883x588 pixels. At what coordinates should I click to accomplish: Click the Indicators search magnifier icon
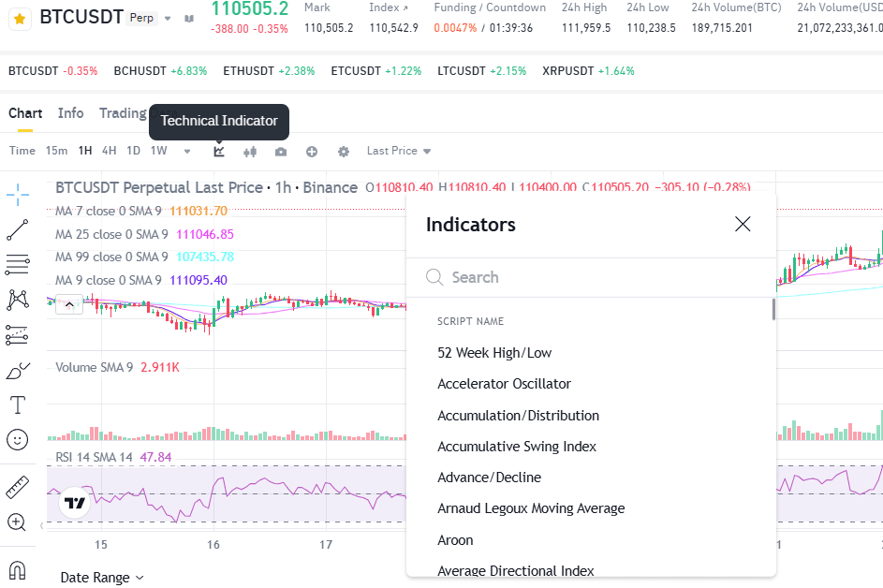click(434, 277)
